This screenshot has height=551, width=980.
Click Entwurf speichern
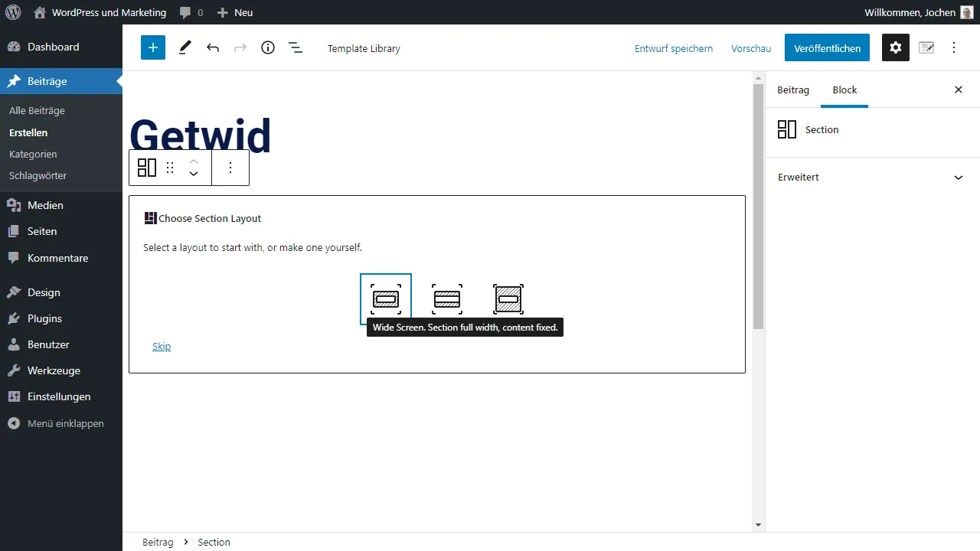pos(674,48)
